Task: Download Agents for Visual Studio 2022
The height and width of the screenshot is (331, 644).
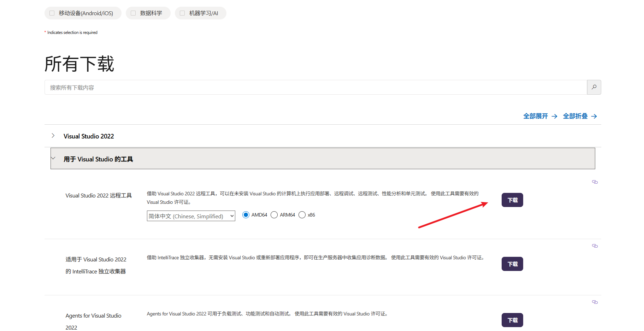Action: pos(512,320)
